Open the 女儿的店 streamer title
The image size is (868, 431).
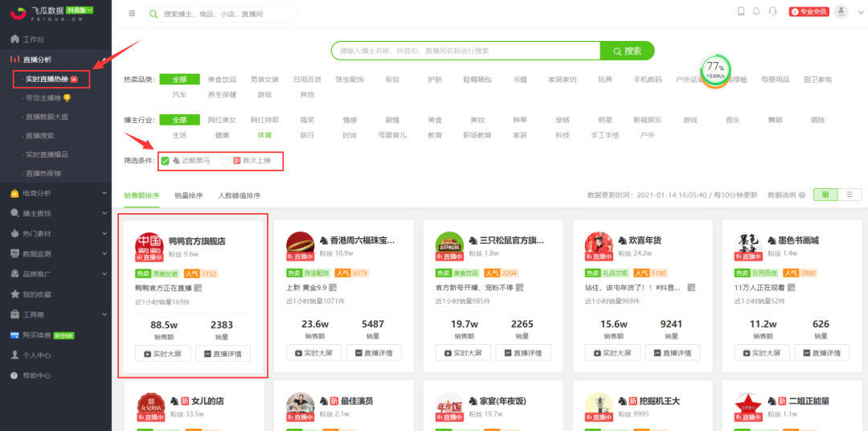point(207,400)
